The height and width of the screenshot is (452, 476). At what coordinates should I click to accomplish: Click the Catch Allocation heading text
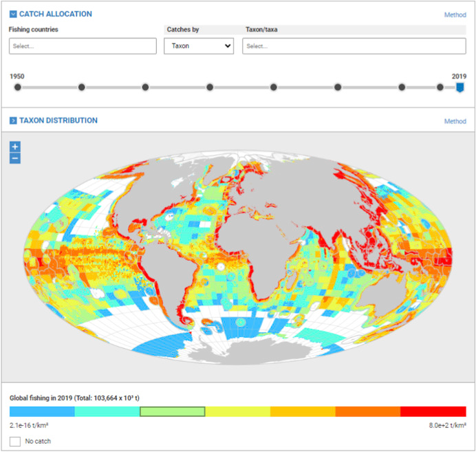point(56,14)
